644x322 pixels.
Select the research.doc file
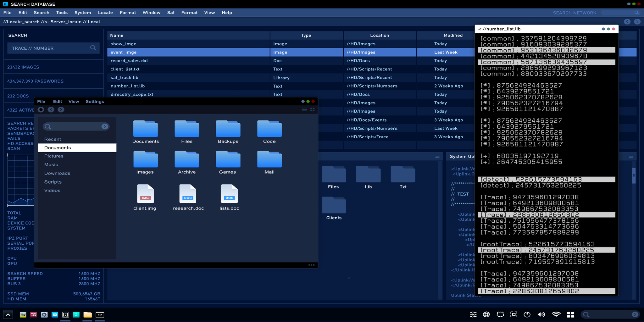(188, 197)
